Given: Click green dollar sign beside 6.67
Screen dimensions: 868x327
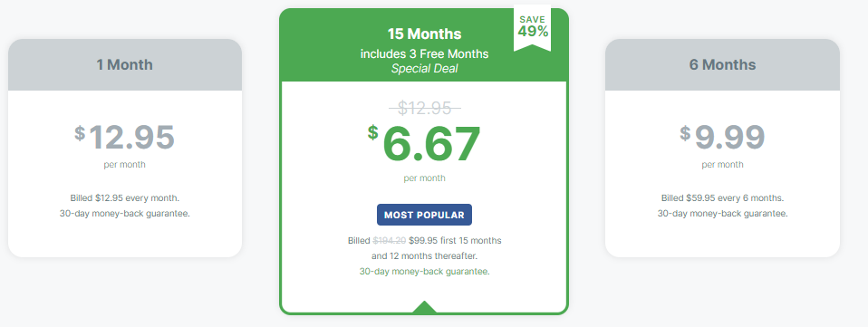Looking at the screenshot, I should coord(373,132).
